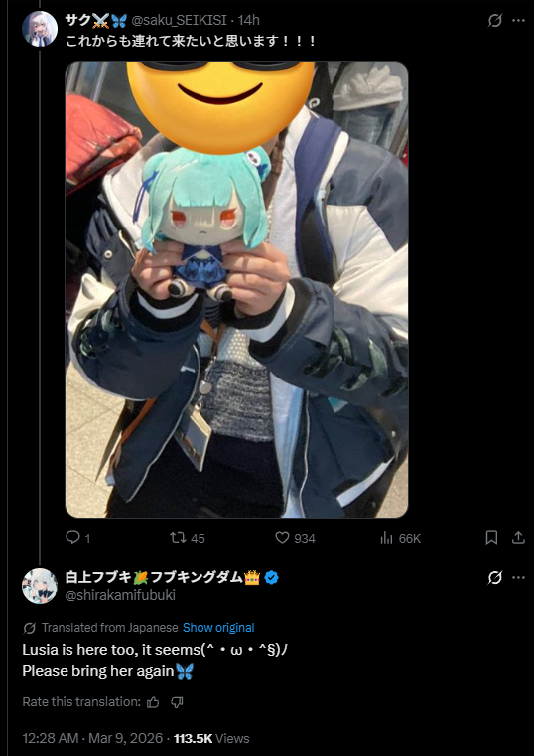Reply to saku_SEIKISI's post

(77, 538)
